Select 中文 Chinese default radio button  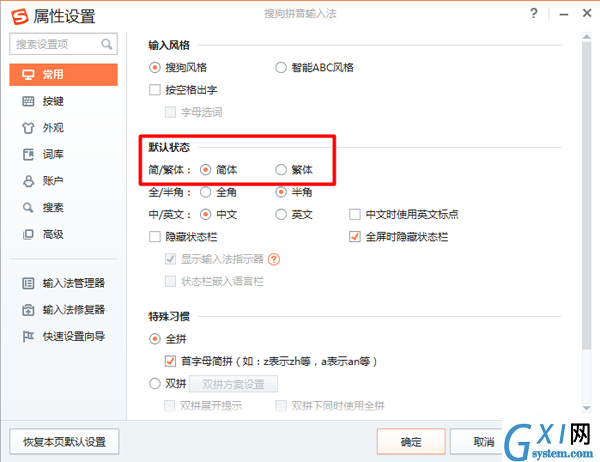[205, 214]
